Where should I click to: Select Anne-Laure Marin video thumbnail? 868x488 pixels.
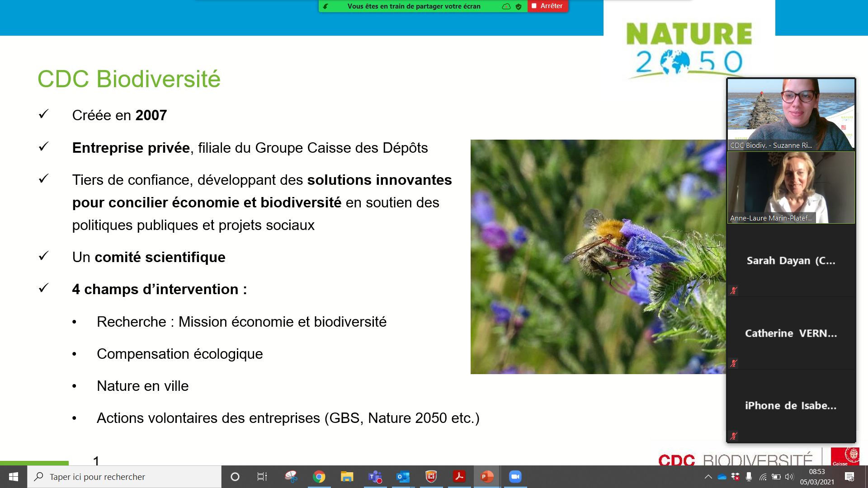[x=791, y=188]
